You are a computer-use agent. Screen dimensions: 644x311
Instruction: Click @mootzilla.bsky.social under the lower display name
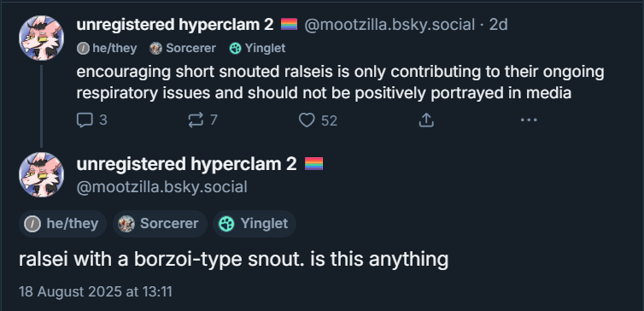(x=161, y=187)
